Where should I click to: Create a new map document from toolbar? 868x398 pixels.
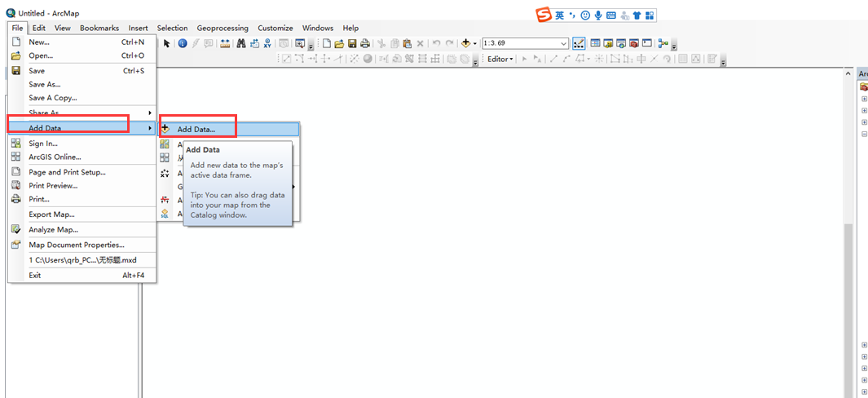tap(327, 43)
